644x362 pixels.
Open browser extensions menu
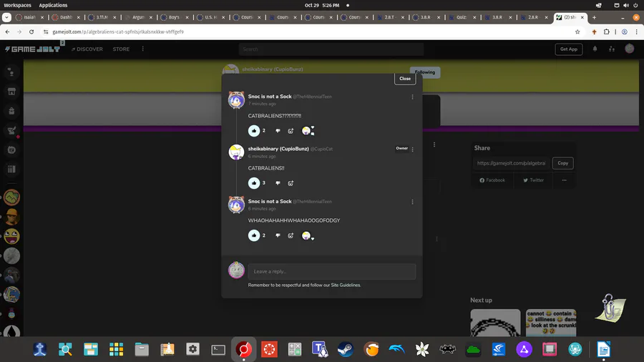[x=606, y=31]
